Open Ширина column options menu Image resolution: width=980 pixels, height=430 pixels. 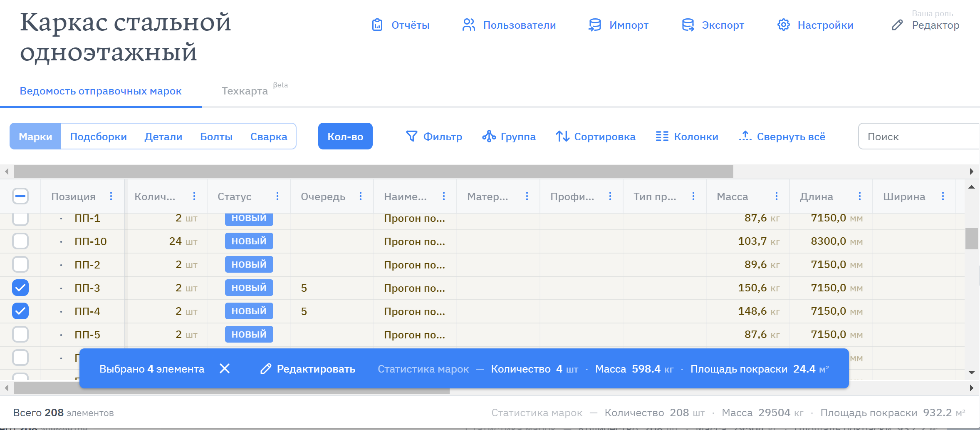(x=943, y=196)
